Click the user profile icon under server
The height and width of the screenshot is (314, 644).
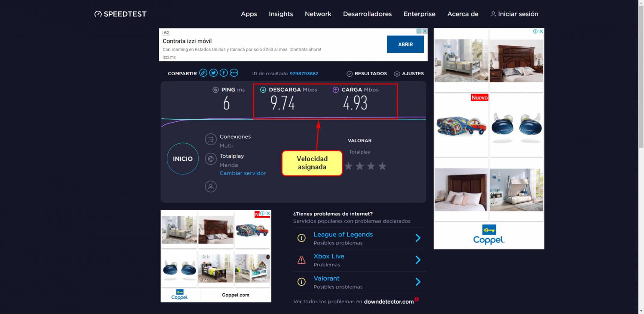coord(211,187)
